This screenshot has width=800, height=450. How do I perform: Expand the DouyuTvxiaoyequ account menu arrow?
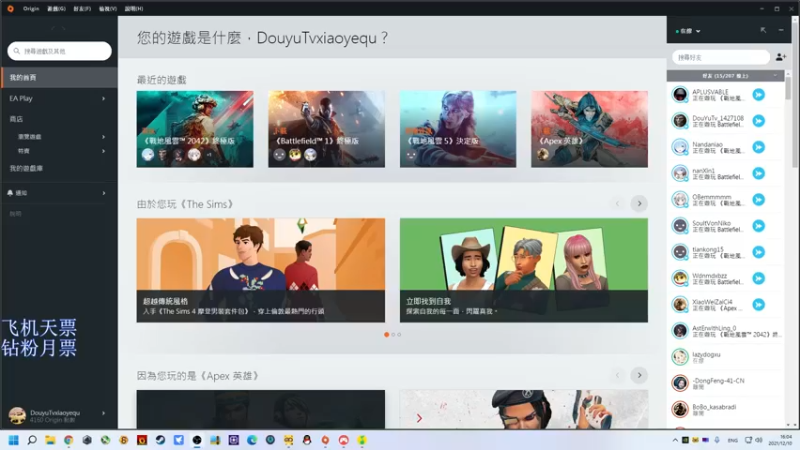104,413
